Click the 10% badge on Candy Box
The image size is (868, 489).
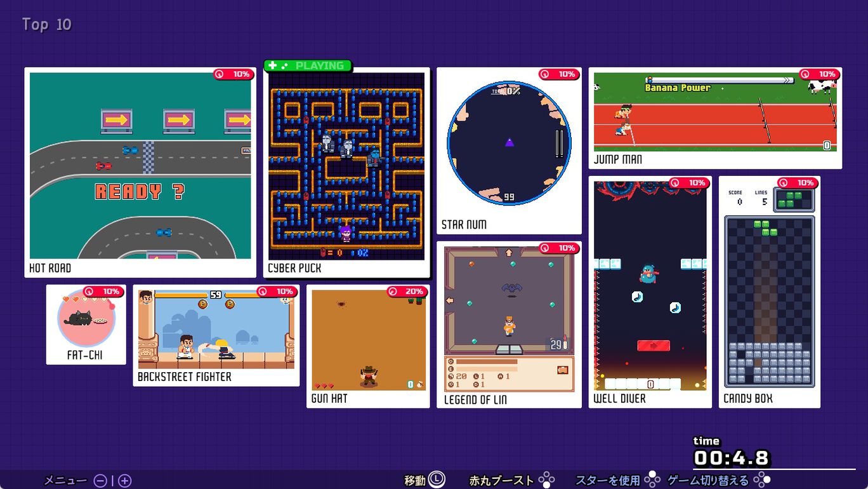(798, 183)
